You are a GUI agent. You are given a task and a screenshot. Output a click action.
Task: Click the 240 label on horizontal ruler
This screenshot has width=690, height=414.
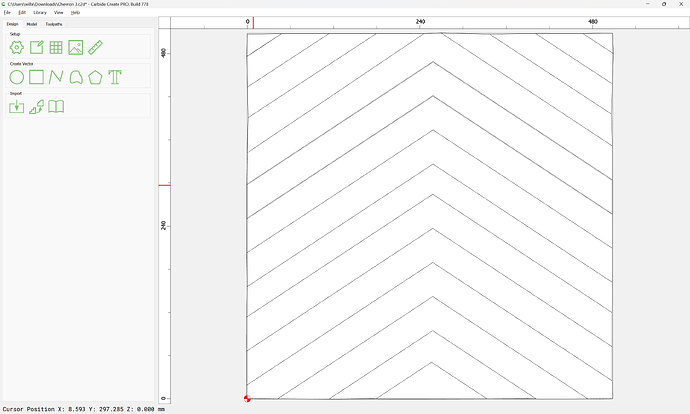coord(420,21)
